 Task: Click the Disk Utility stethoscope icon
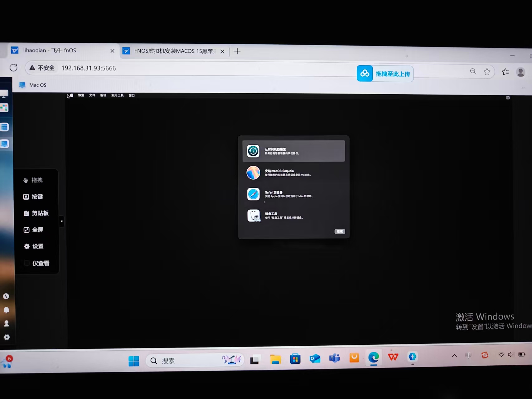point(254,216)
